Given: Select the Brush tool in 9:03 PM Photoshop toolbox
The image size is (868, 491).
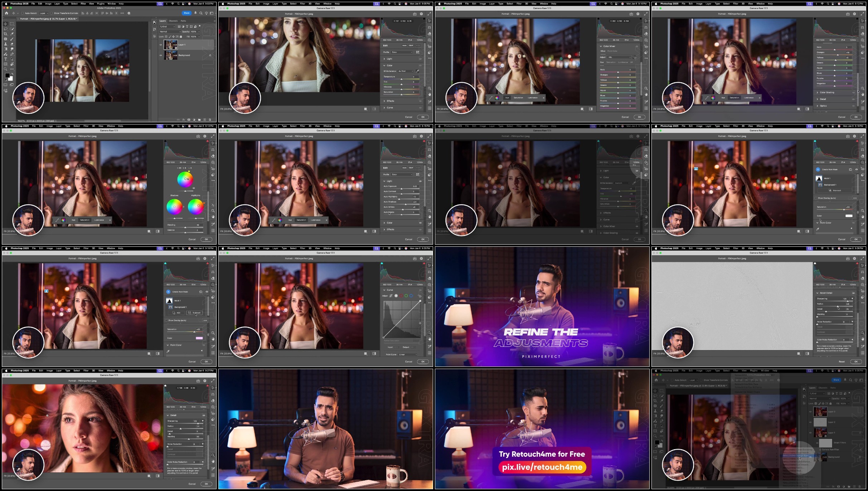Looking at the screenshot, I should 12,39.
